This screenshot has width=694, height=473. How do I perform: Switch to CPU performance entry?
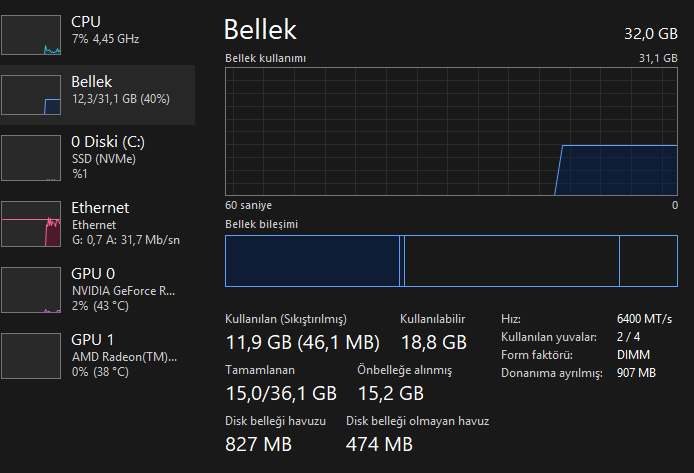pos(97,35)
